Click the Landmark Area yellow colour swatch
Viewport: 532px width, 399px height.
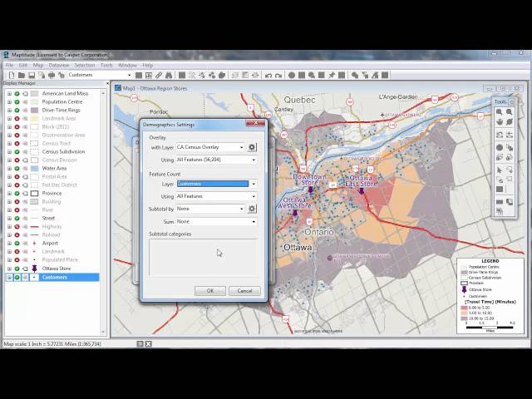point(34,118)
